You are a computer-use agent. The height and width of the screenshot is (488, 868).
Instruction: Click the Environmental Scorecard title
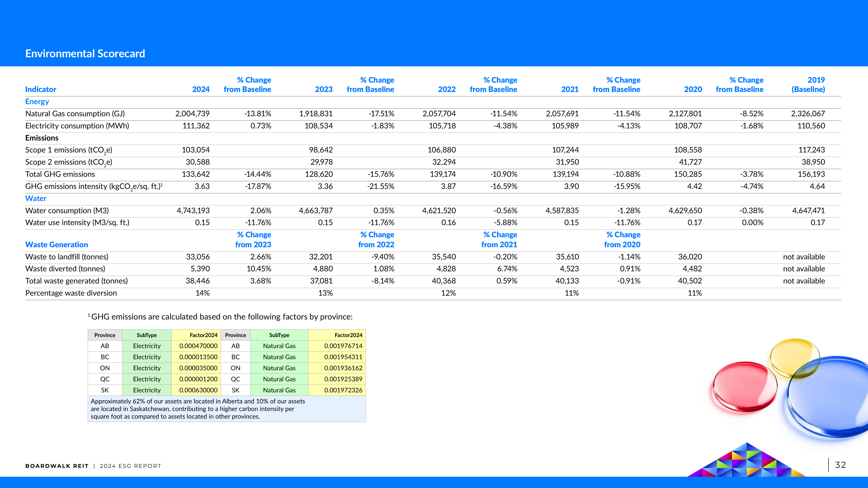(x=85, y=53)
